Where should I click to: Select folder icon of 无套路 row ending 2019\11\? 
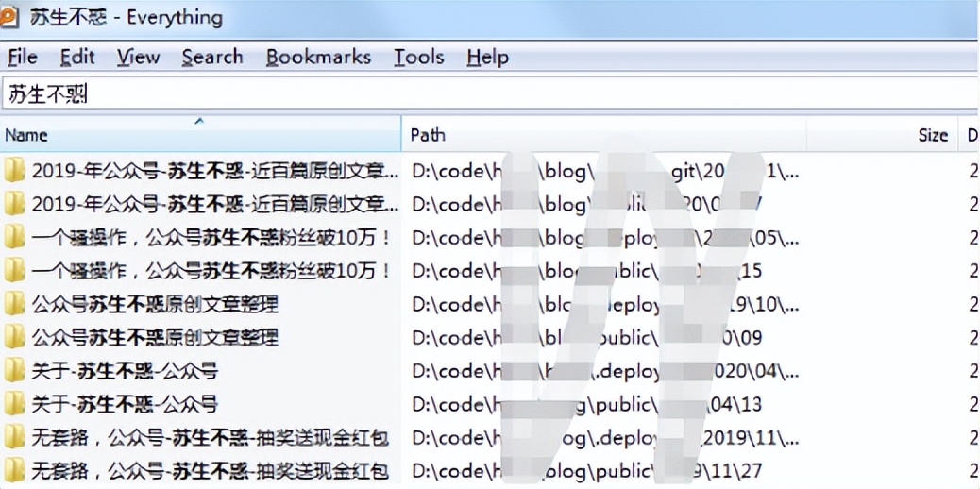(x=14, y=438)
